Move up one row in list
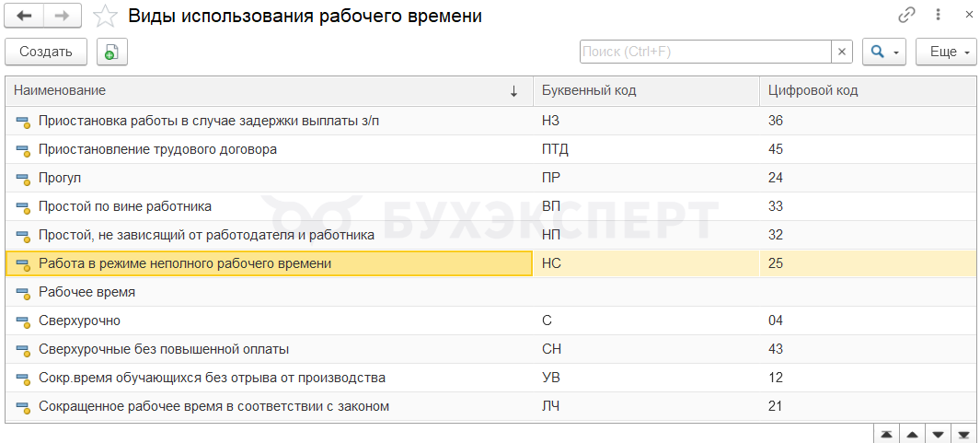980x443 pixels. (913, 434)
